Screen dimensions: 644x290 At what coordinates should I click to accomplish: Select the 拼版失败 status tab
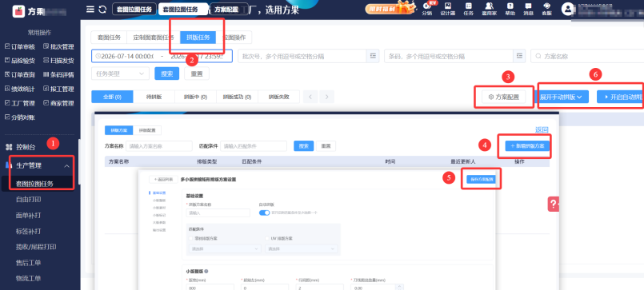(x=279, y=97)
